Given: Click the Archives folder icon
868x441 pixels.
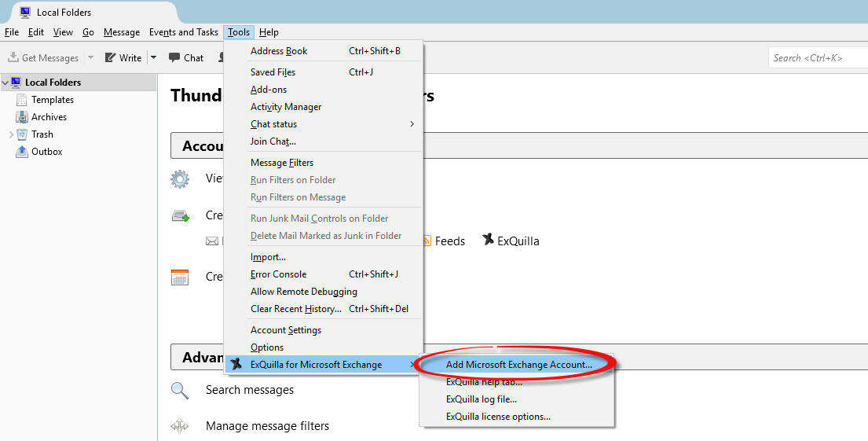Looking at the screenshot, I should 22,117.
